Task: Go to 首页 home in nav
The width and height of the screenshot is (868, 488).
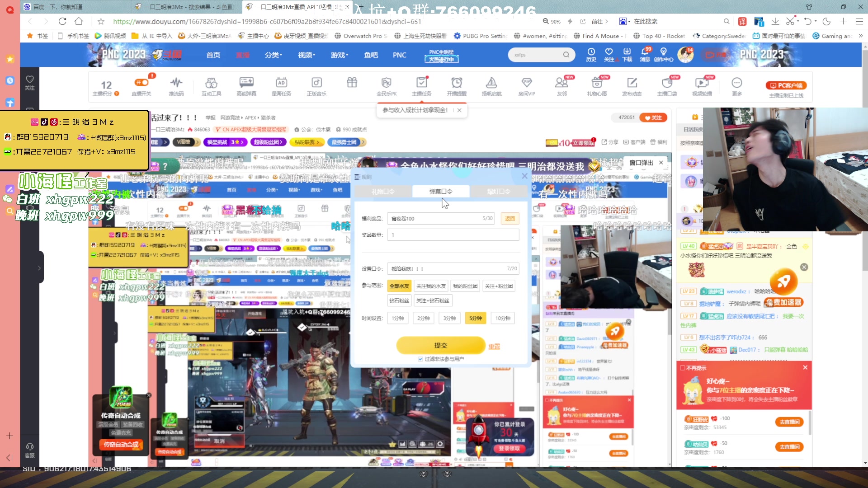Action: coord(213,55)
